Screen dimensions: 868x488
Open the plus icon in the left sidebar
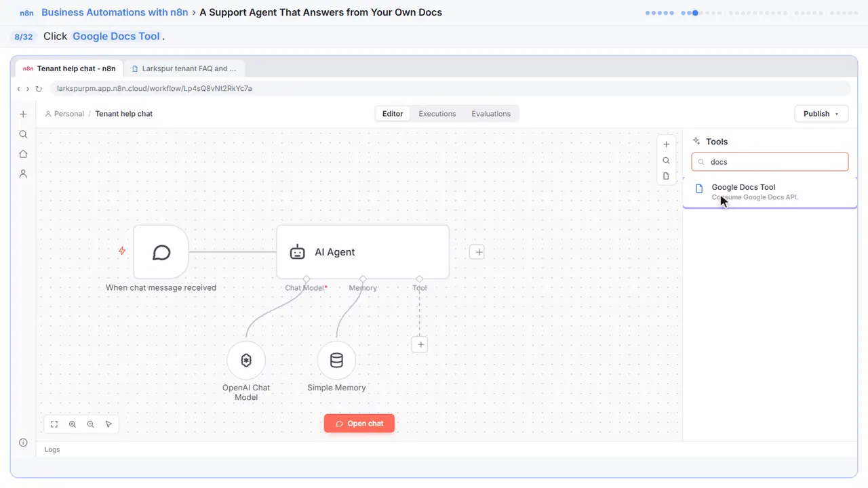pyautogui.click(x=23, y=115)
